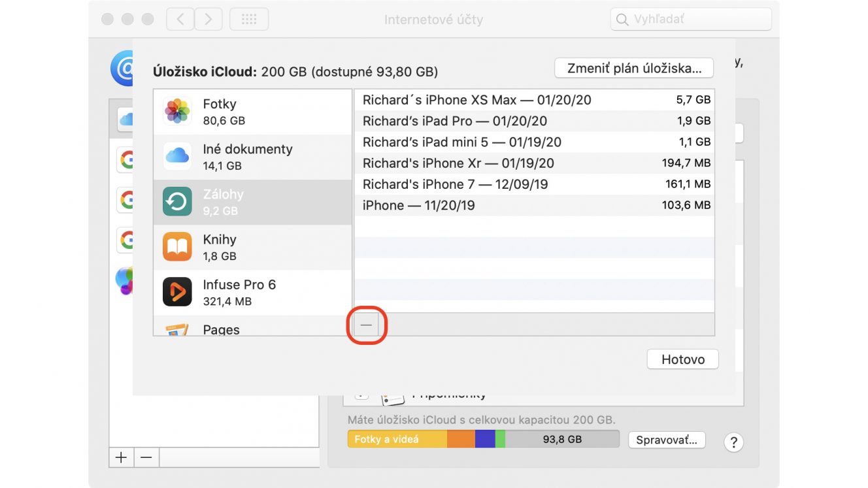Click Zmeniť plán úložiska button

[634, 68]
